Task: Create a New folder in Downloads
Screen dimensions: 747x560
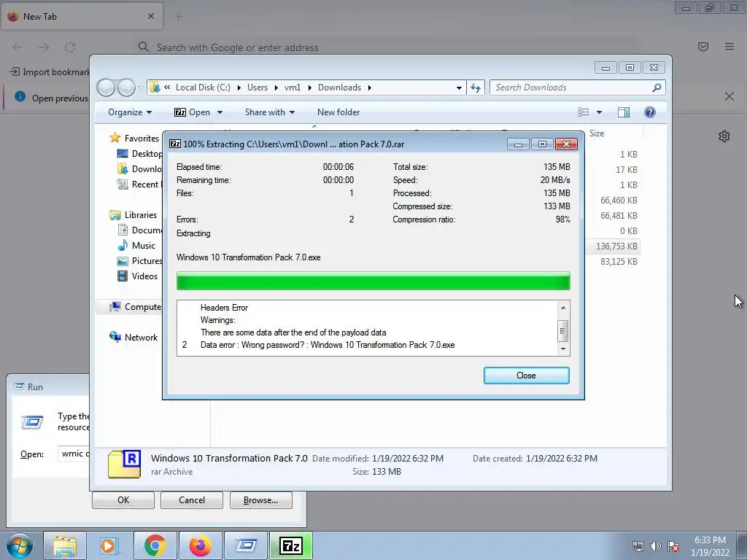Action: [x=338, y=112]
